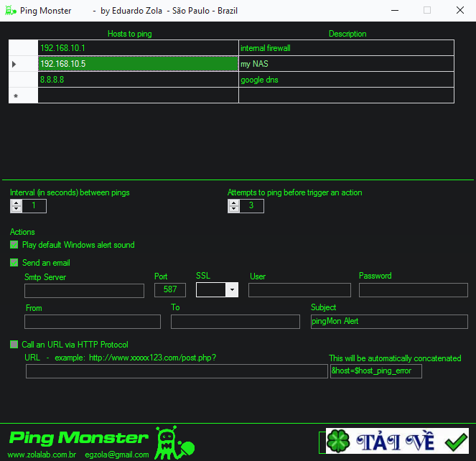Click the Ping Monster mascot logo
Image resolution: width=476 pixels, height=461 pixels.
coord(174,443)
